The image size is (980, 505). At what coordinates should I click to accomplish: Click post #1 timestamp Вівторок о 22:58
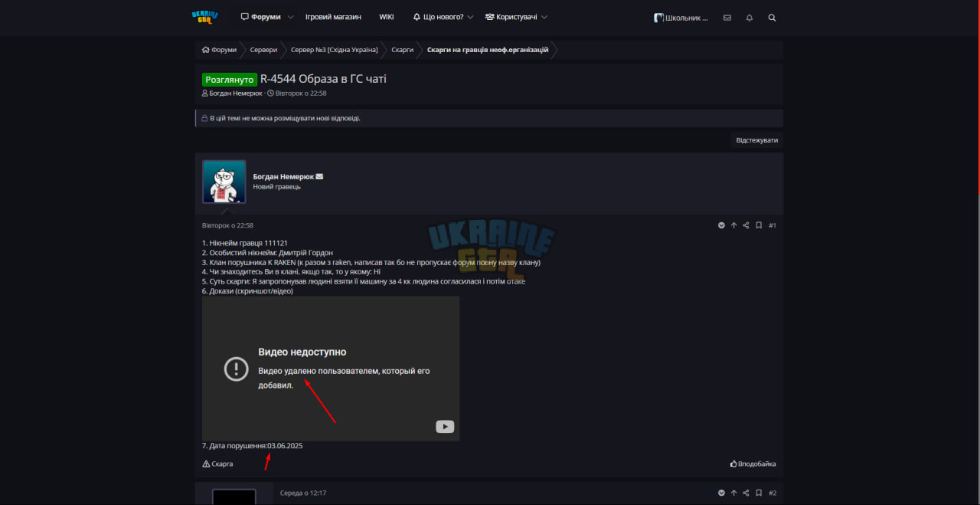[x=227, y=225]
